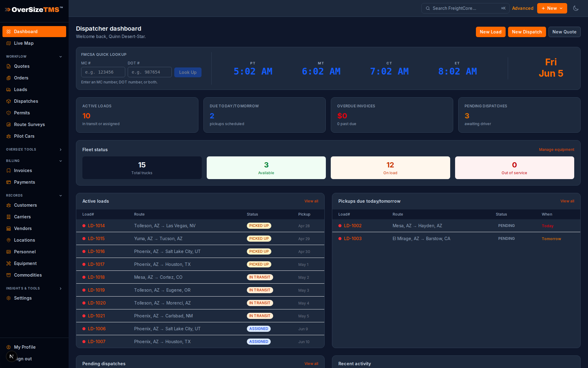The image size is (588, 368).
Task: Open load LD-1014 link
Action: click(96, 226)
